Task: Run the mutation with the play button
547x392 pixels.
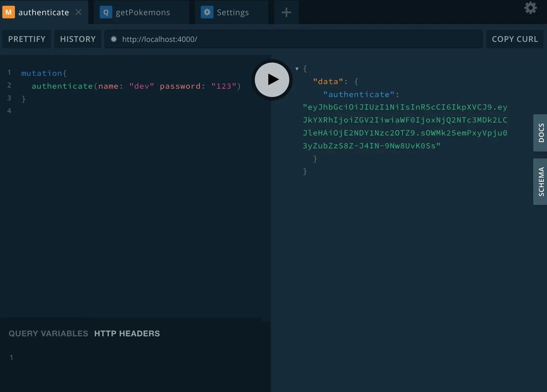Action: 272,80
